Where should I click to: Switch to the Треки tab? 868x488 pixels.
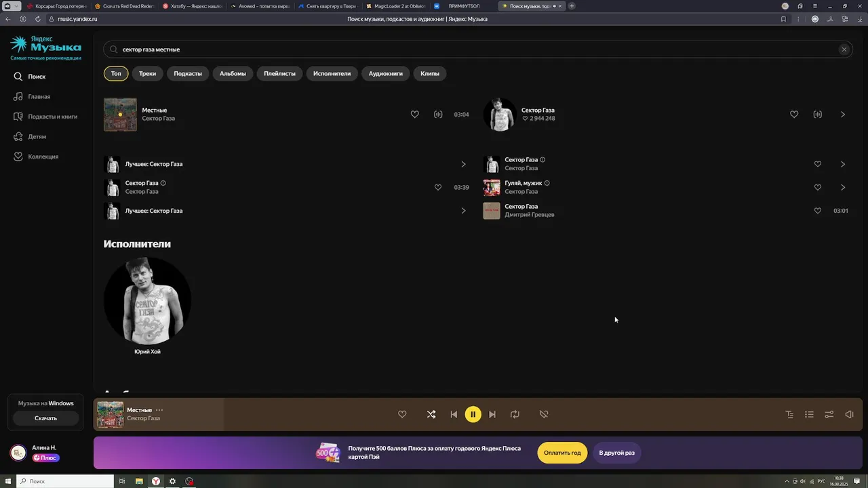click(147, 73)
